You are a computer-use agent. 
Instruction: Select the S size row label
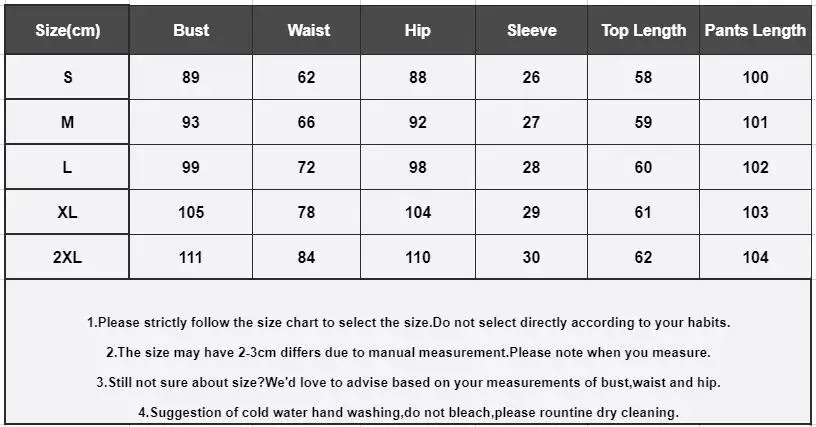pos(67,77)
